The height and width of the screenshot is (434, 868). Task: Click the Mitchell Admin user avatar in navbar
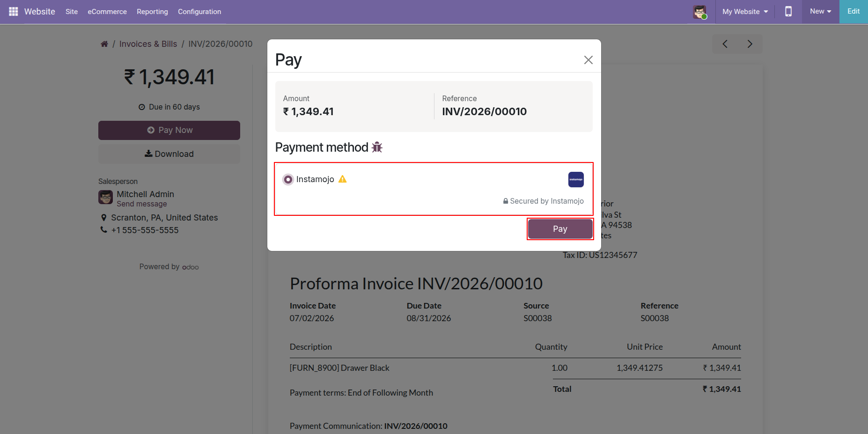[699, 12]
